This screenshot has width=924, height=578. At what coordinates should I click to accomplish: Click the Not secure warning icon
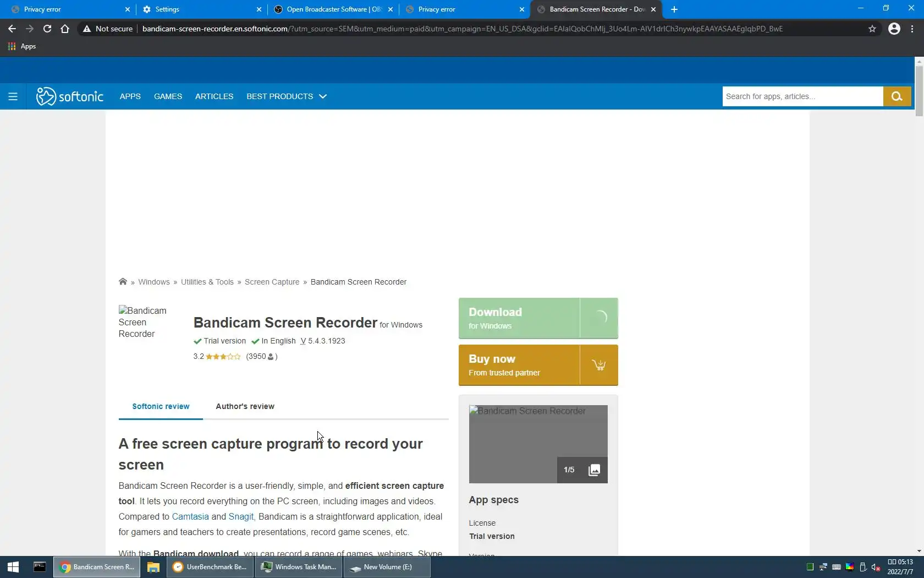coord(87,29)
